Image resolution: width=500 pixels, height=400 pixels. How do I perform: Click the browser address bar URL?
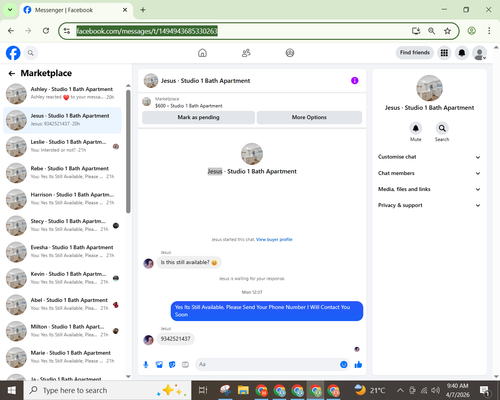click(147, 31)
